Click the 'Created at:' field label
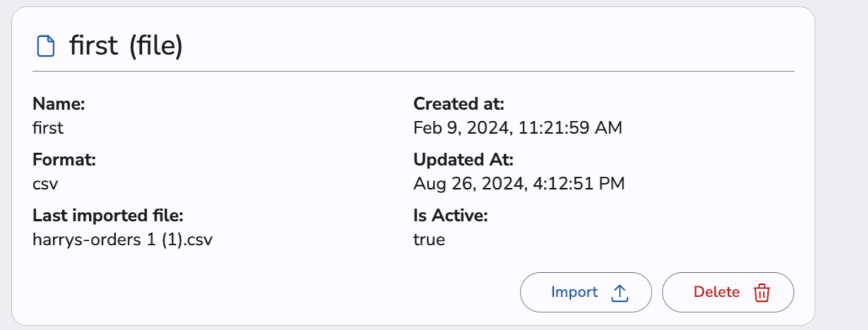Screen dimensions: 868x330 [x=459, y=104]
